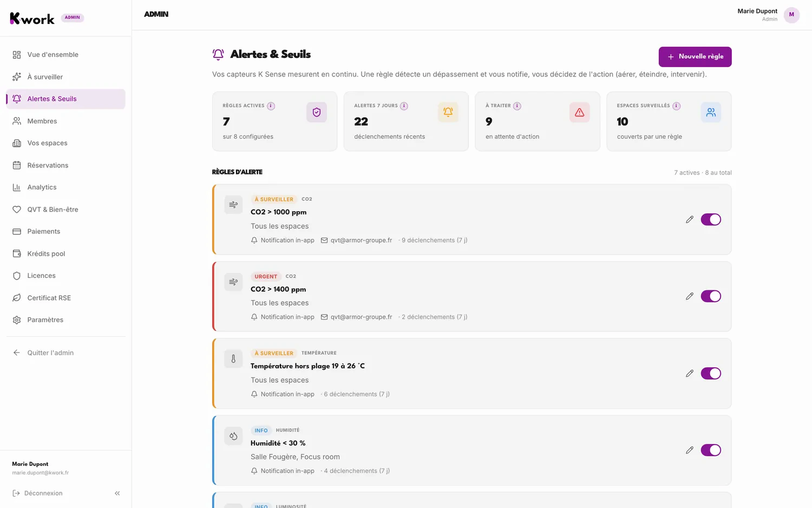Click Déconnexion to log out
Screen dimensions: 812x508
(37, 493)
